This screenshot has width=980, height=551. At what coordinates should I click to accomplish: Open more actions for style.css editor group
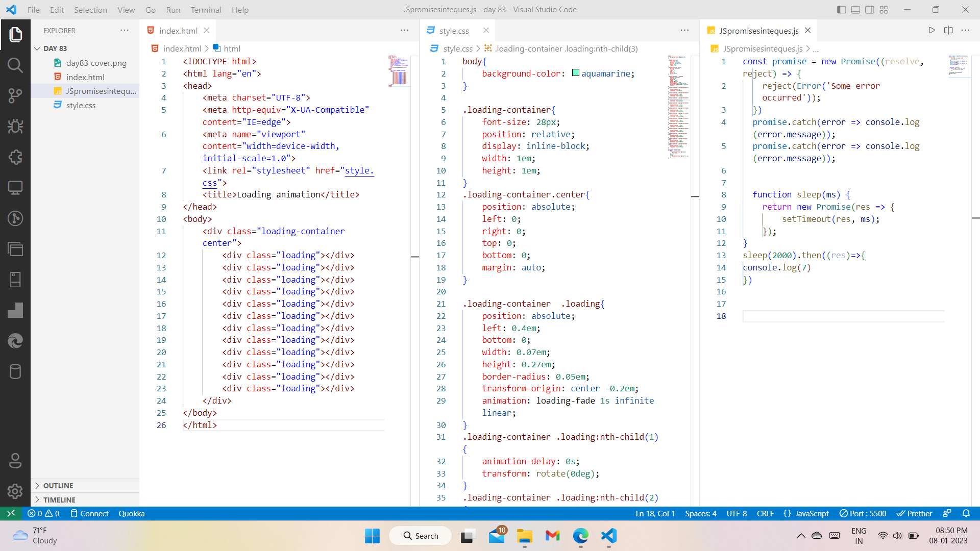684,31
